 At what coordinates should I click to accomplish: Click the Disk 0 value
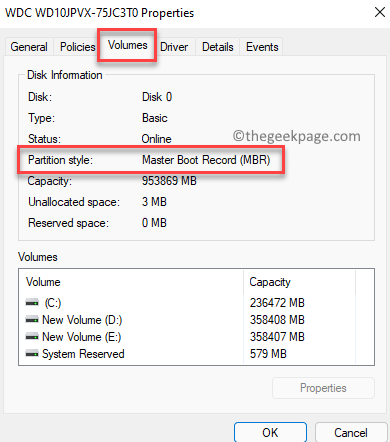(157, 97)
